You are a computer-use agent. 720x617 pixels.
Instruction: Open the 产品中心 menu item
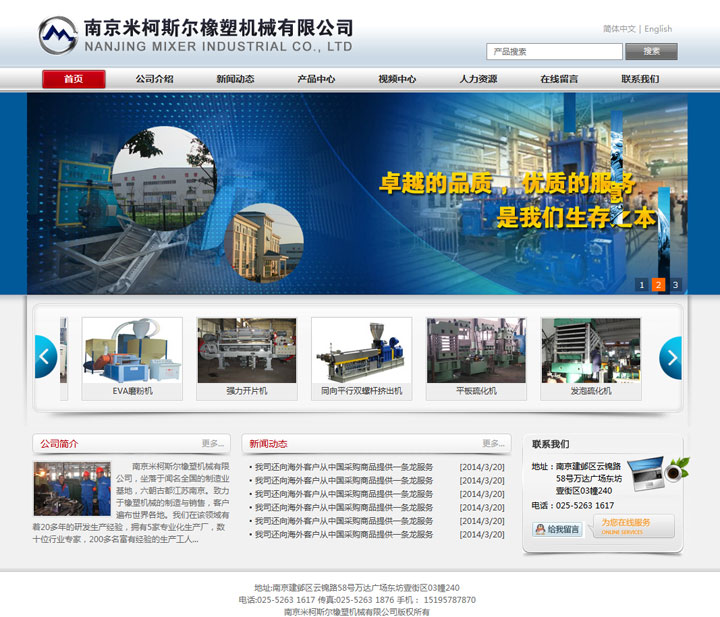coord(316,79)
